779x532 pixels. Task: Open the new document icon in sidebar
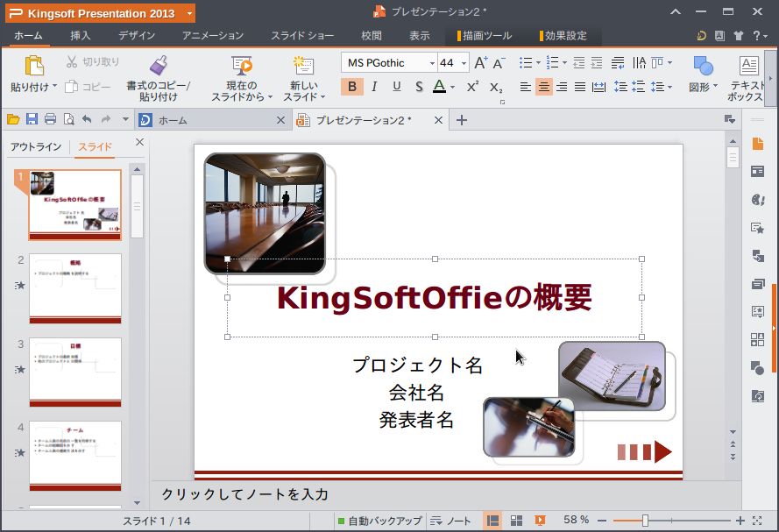tap(758, 144)
